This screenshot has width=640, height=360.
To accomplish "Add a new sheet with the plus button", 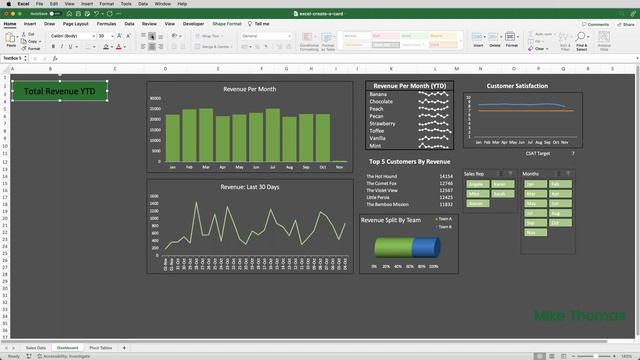I will point(124,348).
